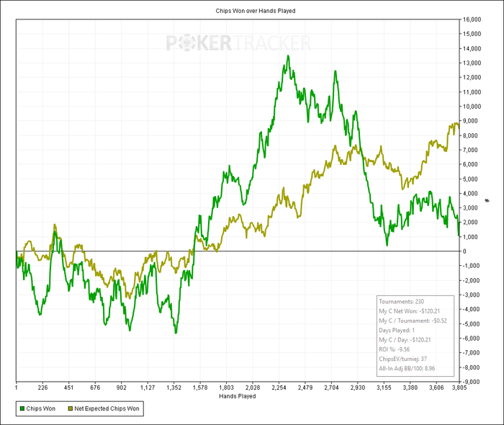Click the 1,803 x-axis tick label

click(226, 388)
